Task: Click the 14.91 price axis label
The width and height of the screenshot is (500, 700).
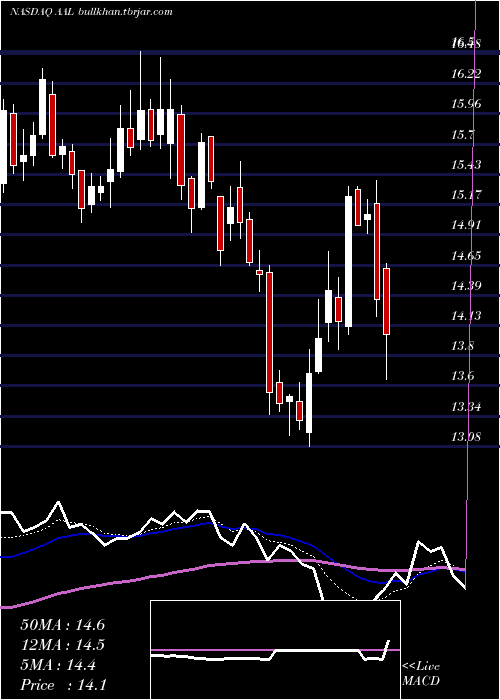Action: 466,225
